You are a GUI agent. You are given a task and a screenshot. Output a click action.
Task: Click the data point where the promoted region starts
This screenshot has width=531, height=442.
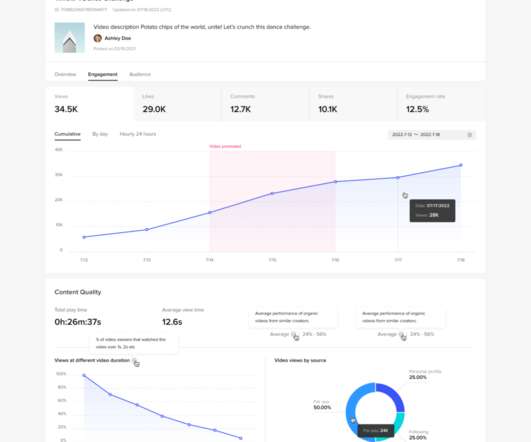[210, 212]
